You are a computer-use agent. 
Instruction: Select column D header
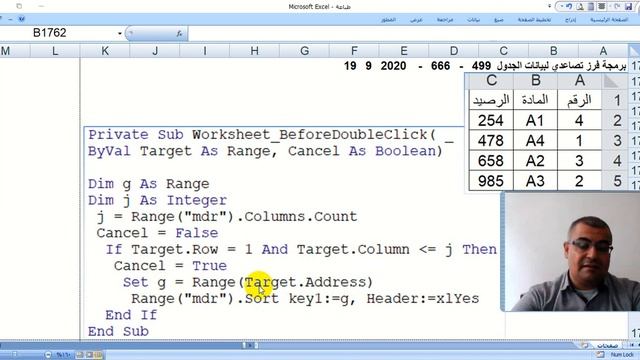tap(454, 51)
